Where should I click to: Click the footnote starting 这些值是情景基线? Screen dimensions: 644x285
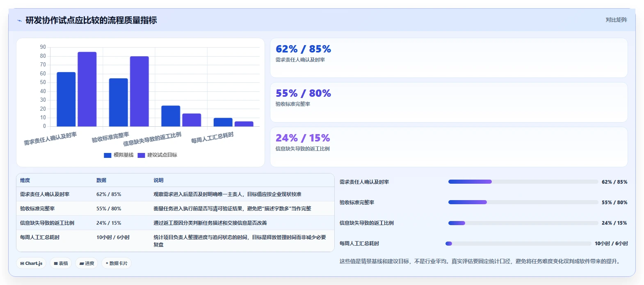click(481, 261)
